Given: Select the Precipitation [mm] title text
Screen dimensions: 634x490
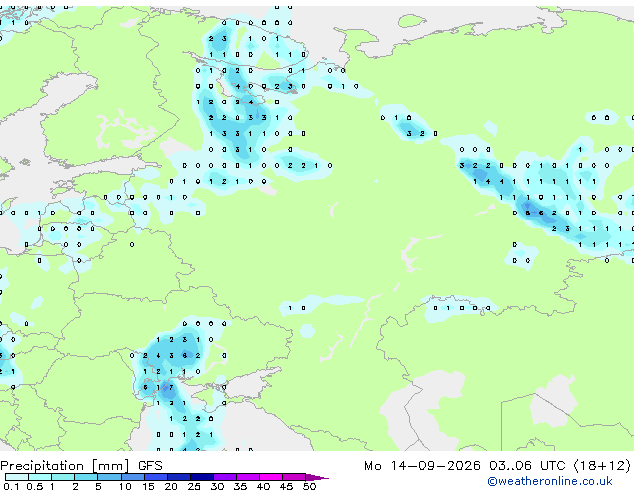Looking at the screenshot, I should 65,466.
